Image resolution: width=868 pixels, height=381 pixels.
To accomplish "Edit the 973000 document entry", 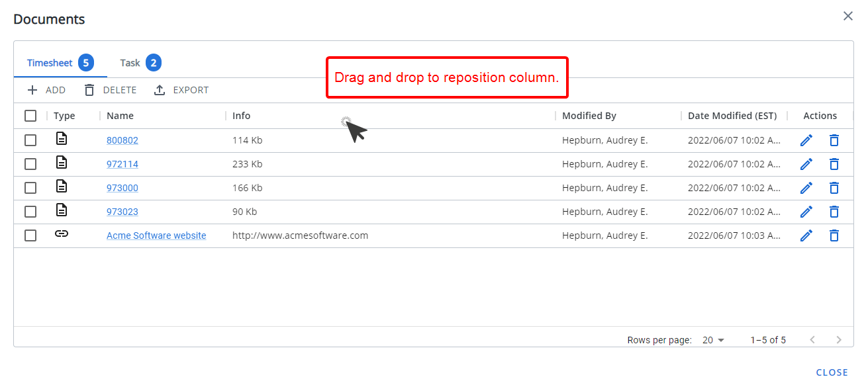I will coord(806,188).
